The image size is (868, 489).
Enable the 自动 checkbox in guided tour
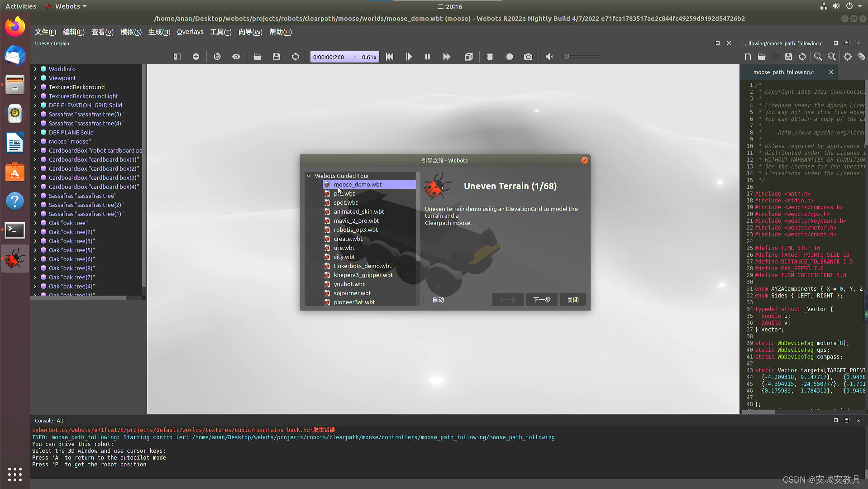coord(426,300)
